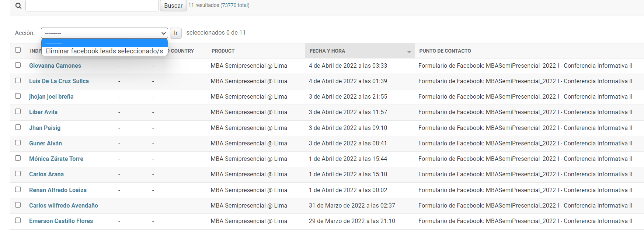The image size is (644, 237).
Task: Open the Acción dropdown
Action: point(104,33)
